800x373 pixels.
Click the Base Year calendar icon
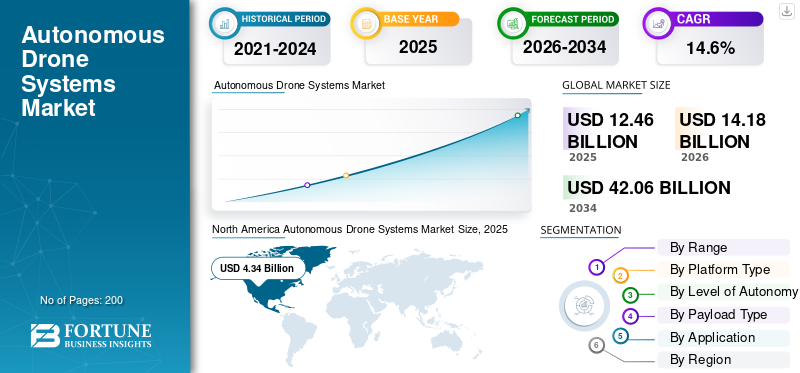coord(366,23)
